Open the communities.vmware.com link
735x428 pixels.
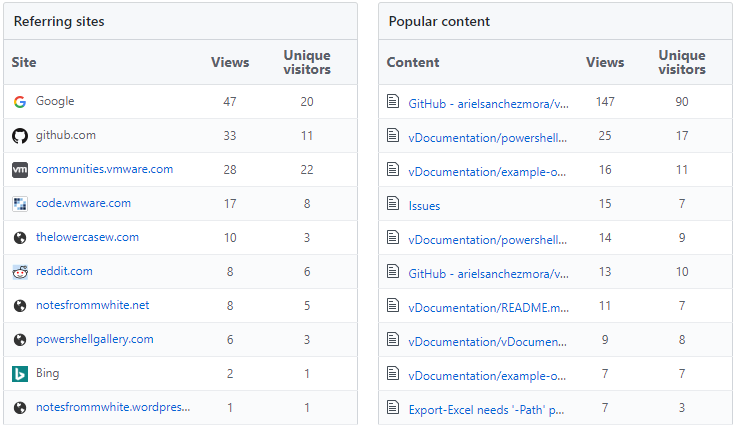(x=105, y=169)
